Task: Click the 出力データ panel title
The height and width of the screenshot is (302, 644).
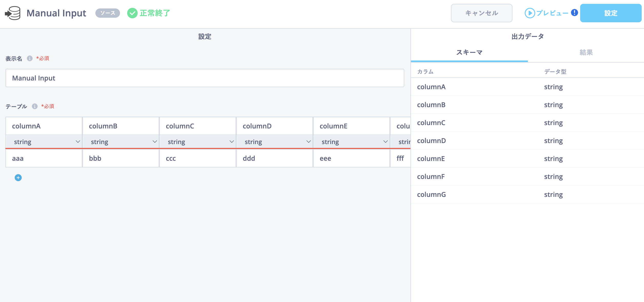Action: (x=528, y=37)
